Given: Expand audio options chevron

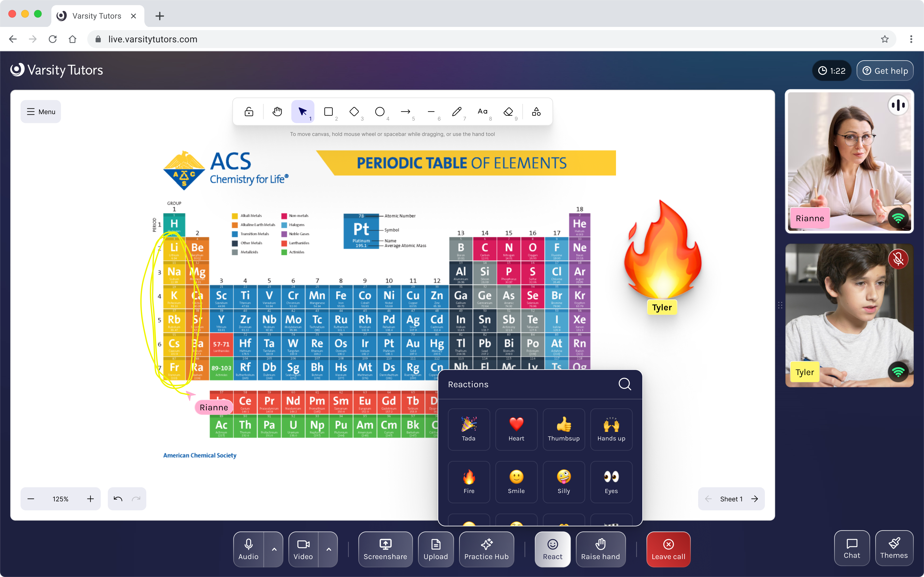Looking at the screenshot, I should point(274,549).
